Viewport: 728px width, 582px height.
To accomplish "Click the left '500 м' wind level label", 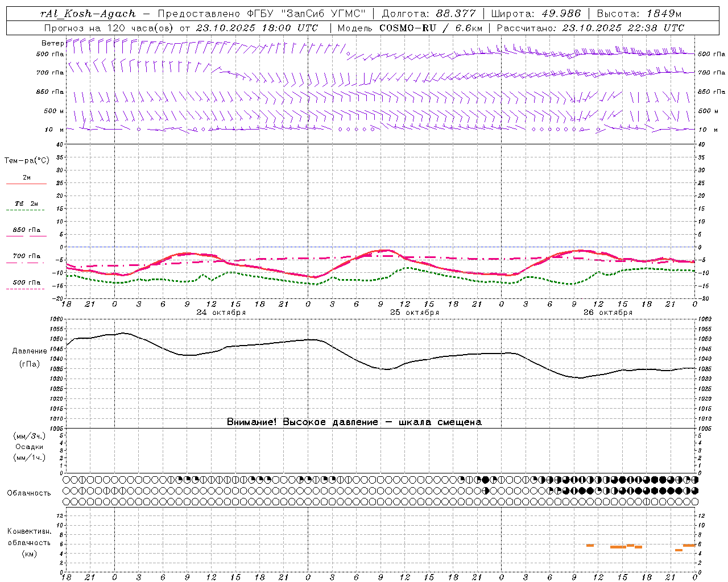I will point(54,111).
